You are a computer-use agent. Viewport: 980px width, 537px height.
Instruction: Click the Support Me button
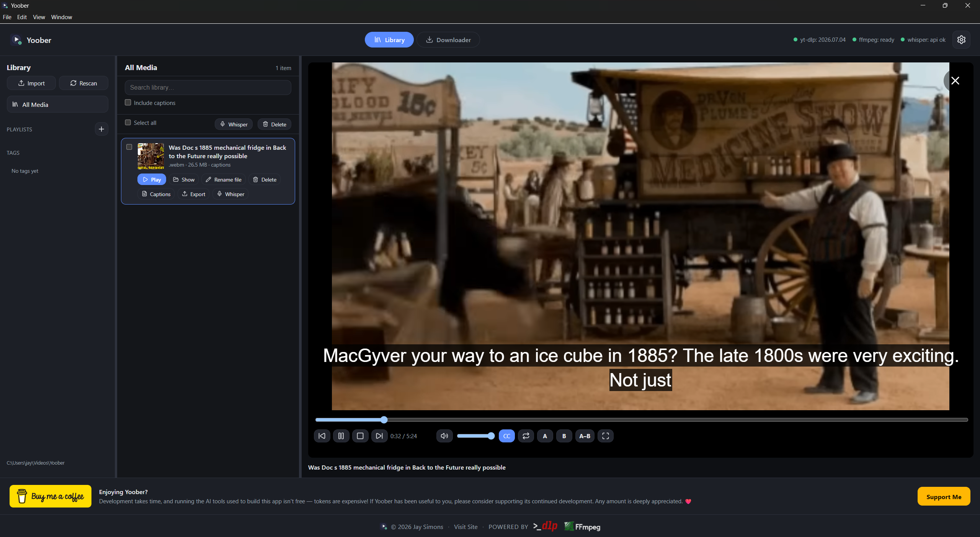pos(944,496)
